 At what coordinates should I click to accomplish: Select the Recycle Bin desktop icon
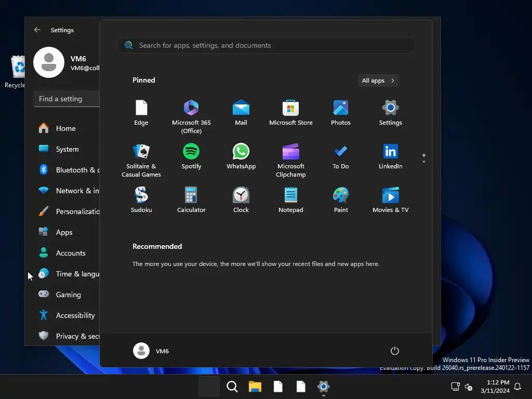click(x=15, y=72)
